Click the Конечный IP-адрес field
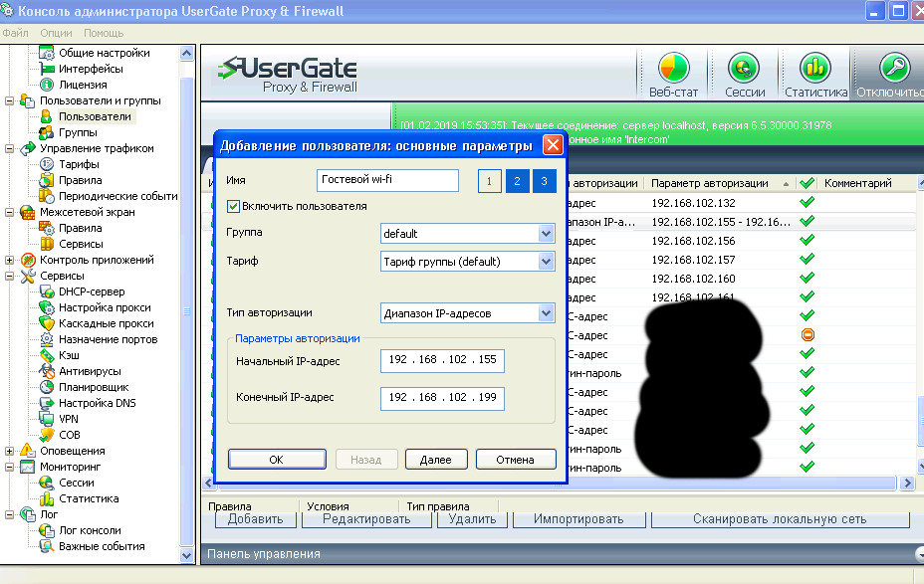 coord(442,398)
